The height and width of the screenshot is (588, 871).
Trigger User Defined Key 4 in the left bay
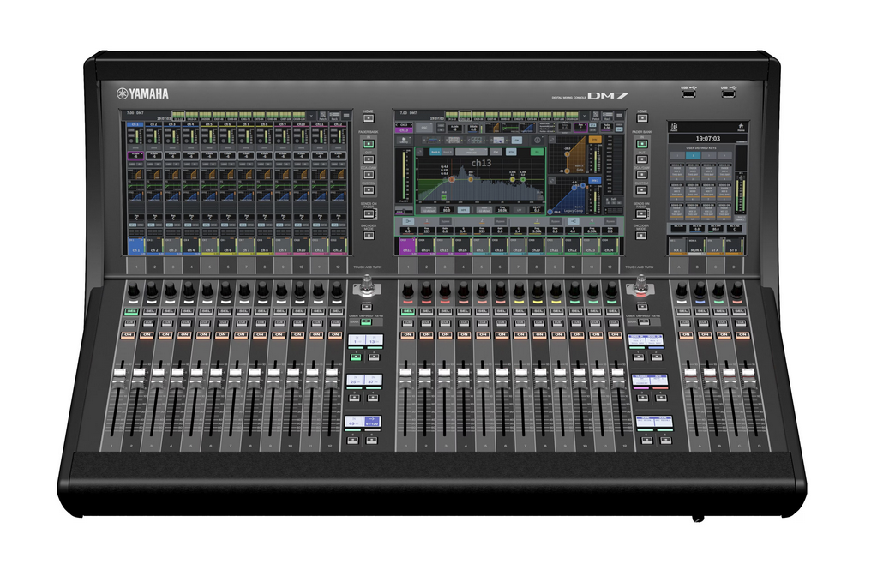pyautogui.click(x=373, y=398)
